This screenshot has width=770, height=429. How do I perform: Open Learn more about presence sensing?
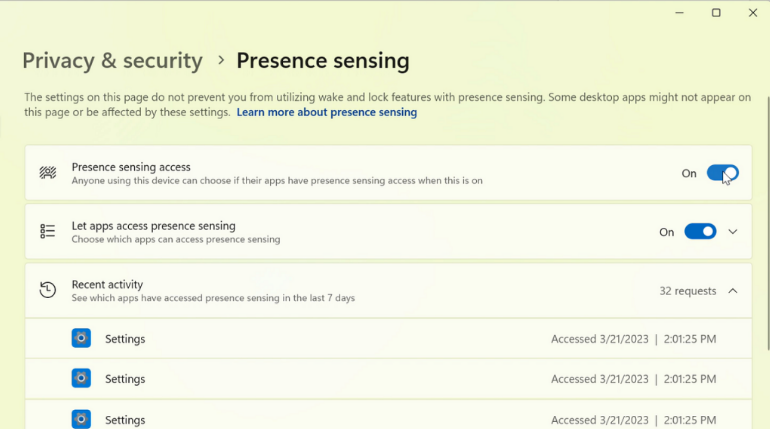pos(326,113)
